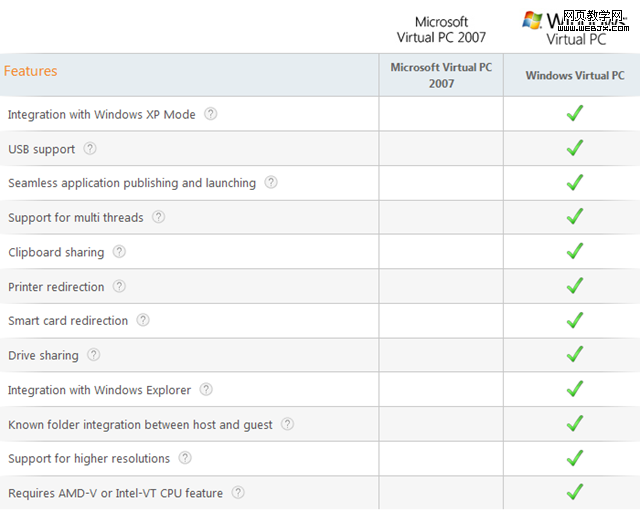This screenshot has width=640, height=511.
Task: Click the orange Features heading
Action: (31, 71)
